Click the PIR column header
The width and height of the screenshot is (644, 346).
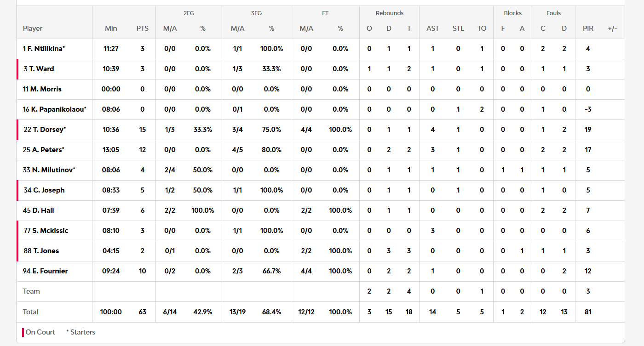point(588,28)
